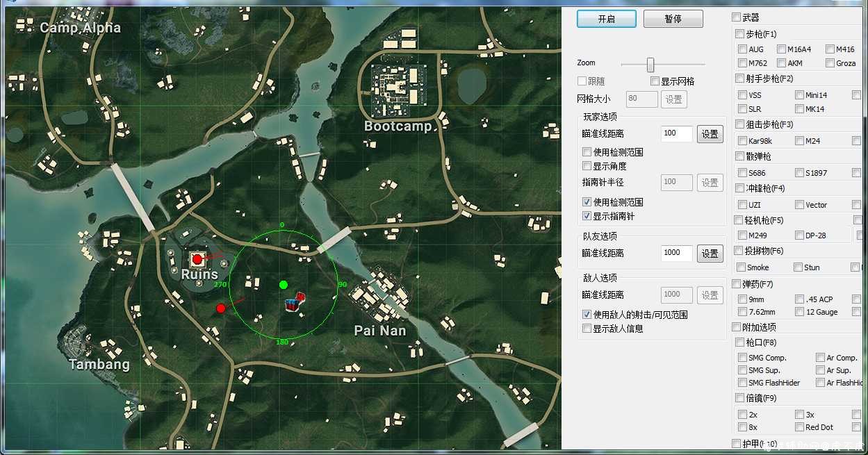
Task: Check unchecked 使用检测范围 box above 显示角度
Action: click(x=587, y=152)
